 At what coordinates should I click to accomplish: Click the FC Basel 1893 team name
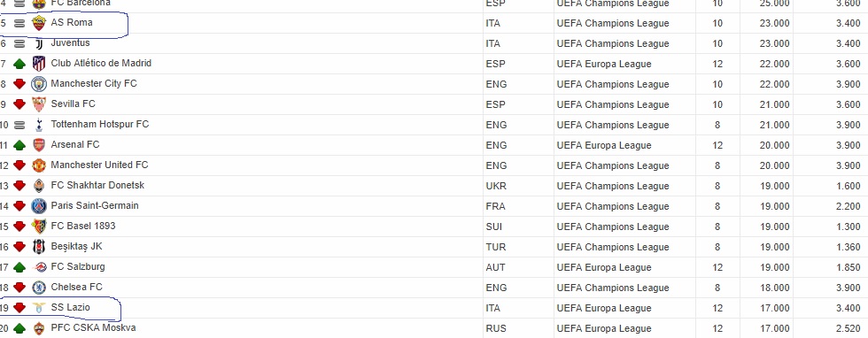(x=83, y=226)
